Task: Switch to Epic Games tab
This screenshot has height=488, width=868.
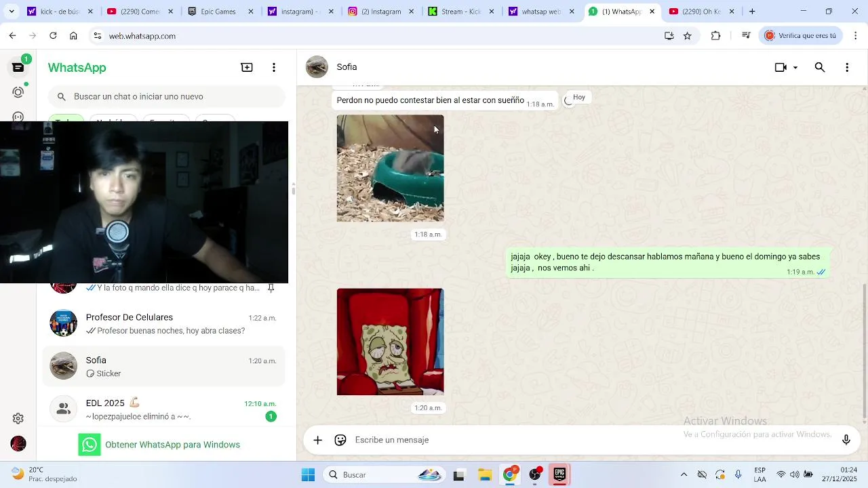Action: pyautogui.click(x=221, y=12)
